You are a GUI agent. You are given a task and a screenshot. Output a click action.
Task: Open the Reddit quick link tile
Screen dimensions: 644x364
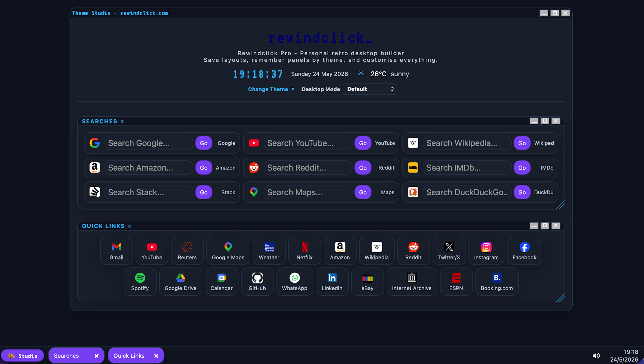pyautogui.click(x=413, y=251)
